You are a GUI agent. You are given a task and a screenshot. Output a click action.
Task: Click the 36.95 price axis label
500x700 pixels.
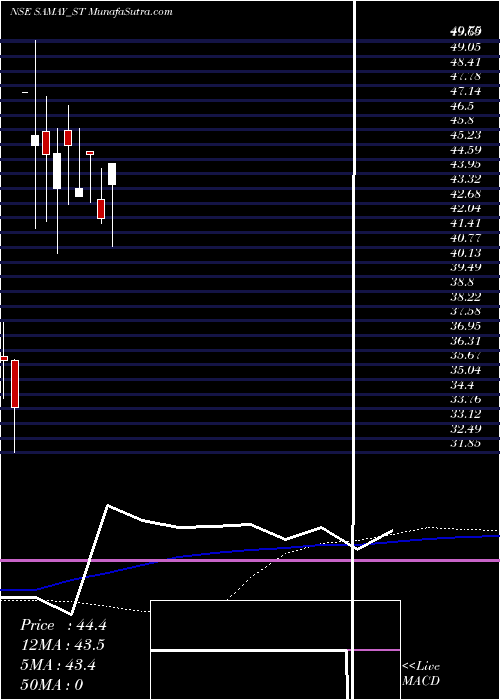pyautogui.click(x=466, y=326)
